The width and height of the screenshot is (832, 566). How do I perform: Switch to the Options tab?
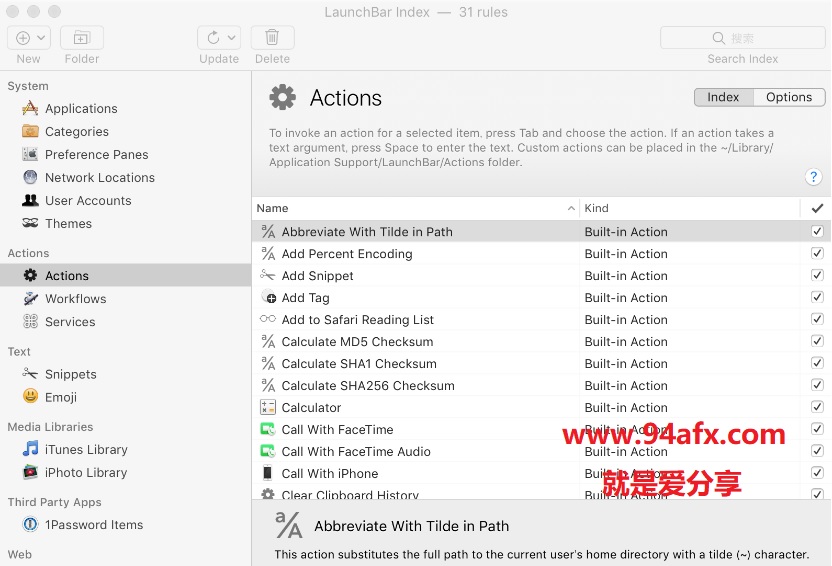[x=789, y=97]
